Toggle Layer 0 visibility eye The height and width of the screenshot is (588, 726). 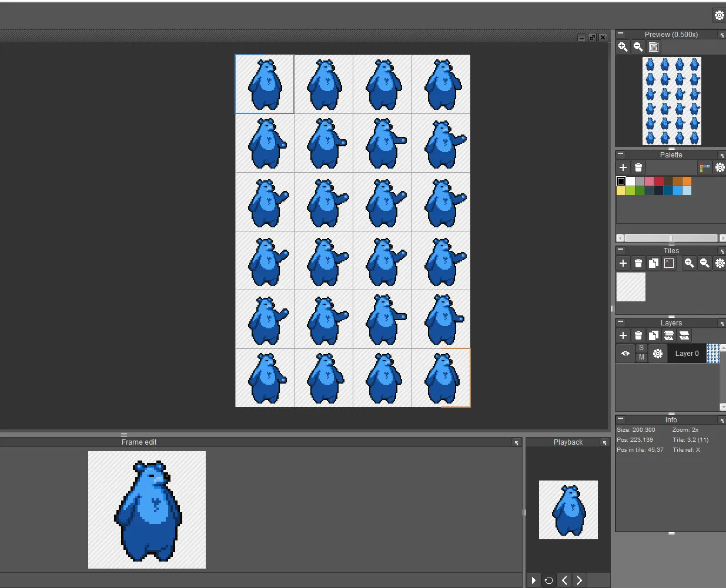(625, 354)
